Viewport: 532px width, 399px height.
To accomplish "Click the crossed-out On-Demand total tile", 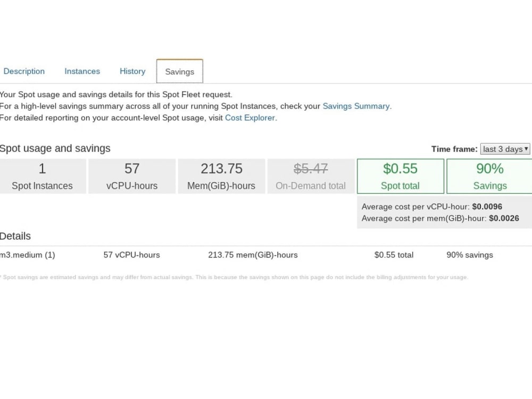I will (311, 176).
